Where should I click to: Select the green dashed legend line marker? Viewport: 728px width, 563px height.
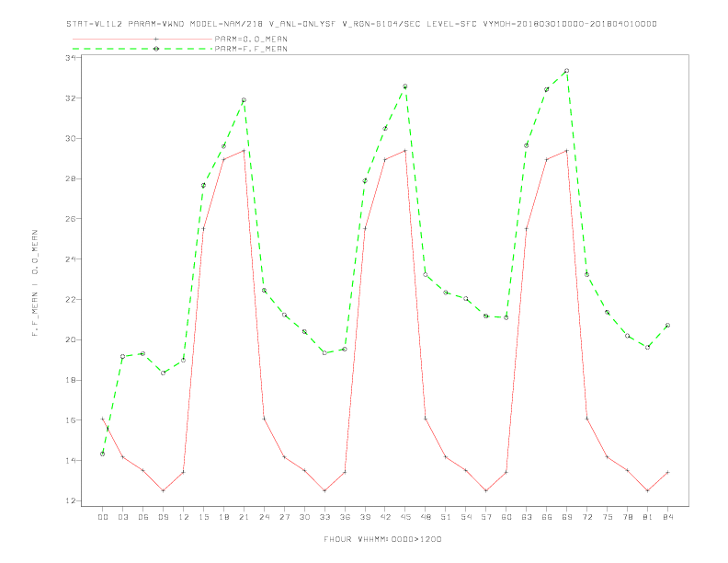(x=156, y=49)
